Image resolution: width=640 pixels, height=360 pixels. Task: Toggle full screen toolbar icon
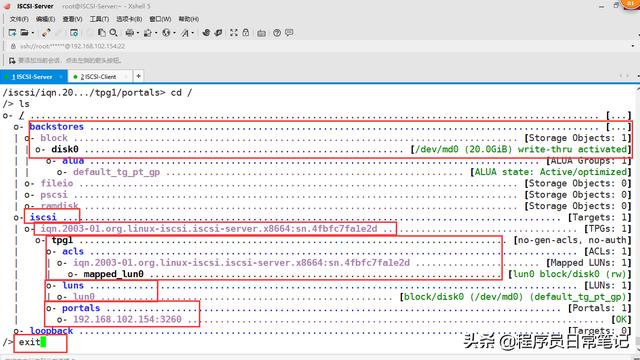tap(233, 33)
